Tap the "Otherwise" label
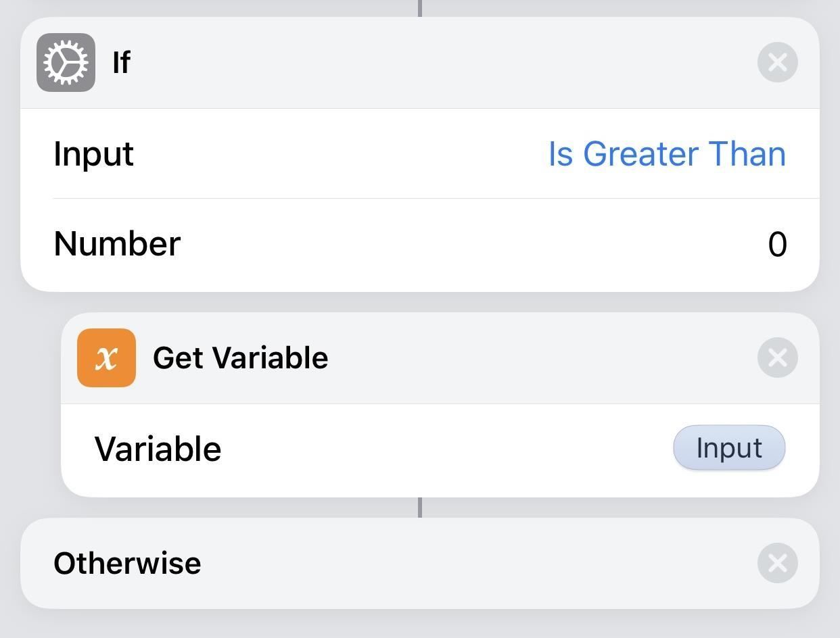The width and height of the screenshot is (840, 638). [127, 563]
